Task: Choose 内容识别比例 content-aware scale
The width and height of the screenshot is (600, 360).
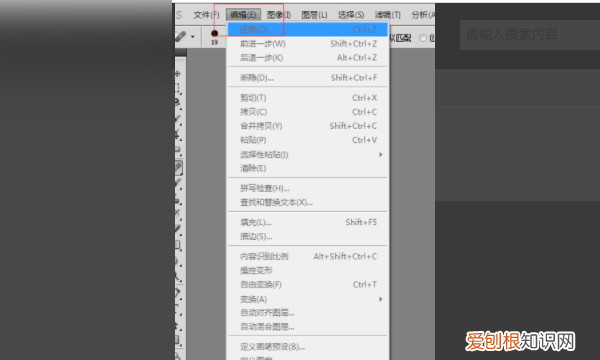Action: (308, 256)
